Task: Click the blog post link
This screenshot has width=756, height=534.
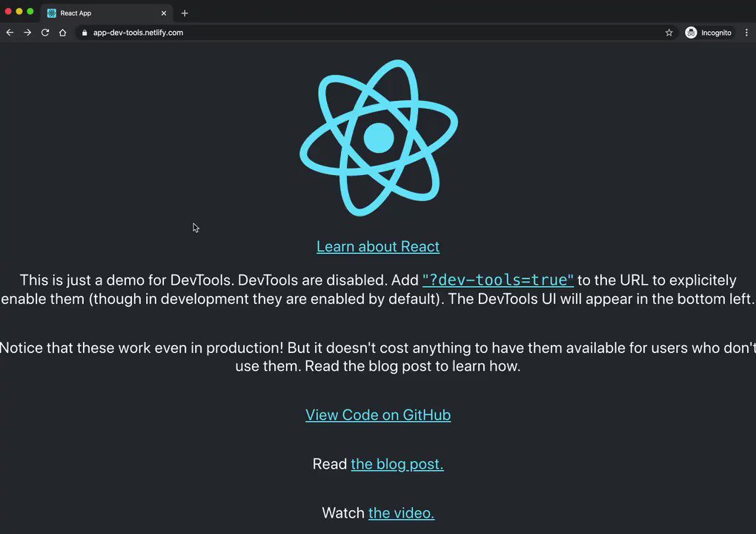Action: 397,464
